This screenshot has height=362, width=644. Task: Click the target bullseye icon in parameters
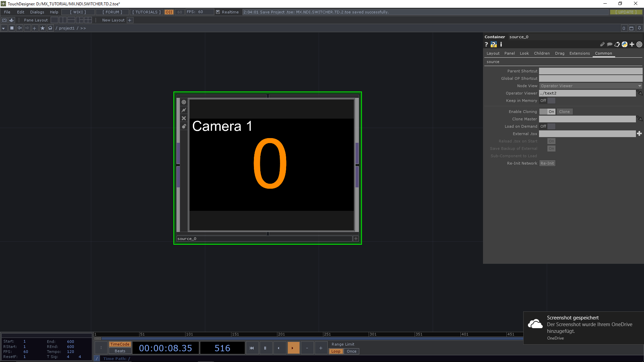point(639,44)
